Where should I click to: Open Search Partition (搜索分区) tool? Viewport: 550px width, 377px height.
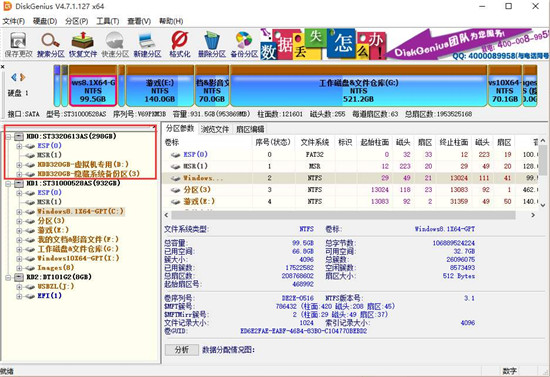51,44
